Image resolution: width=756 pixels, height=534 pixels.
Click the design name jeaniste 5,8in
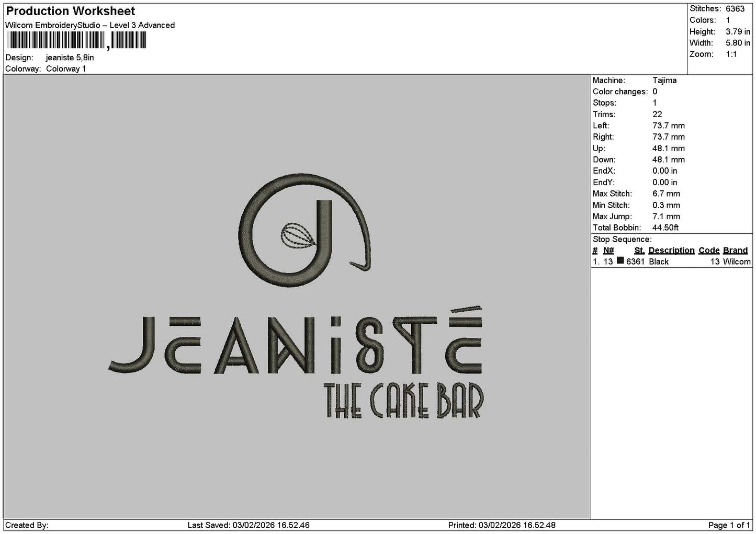70,58
